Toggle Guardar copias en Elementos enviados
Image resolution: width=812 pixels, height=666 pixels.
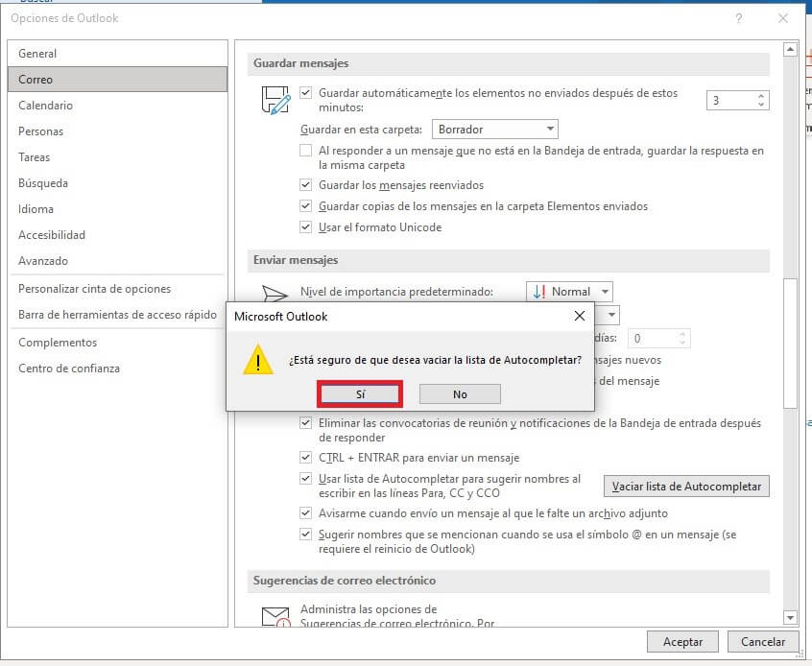pyautogui.click(x=305, y=206)
